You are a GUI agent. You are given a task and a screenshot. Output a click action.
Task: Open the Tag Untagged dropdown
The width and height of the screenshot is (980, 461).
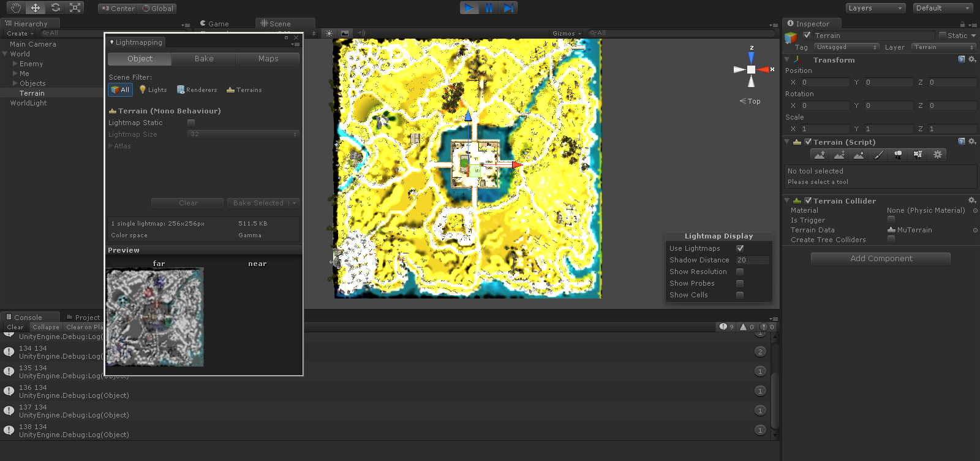[x=846, y=47]
